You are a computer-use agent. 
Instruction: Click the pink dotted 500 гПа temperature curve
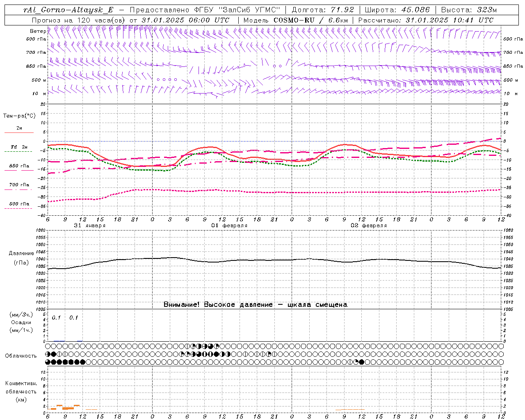(x=275, y=192)
